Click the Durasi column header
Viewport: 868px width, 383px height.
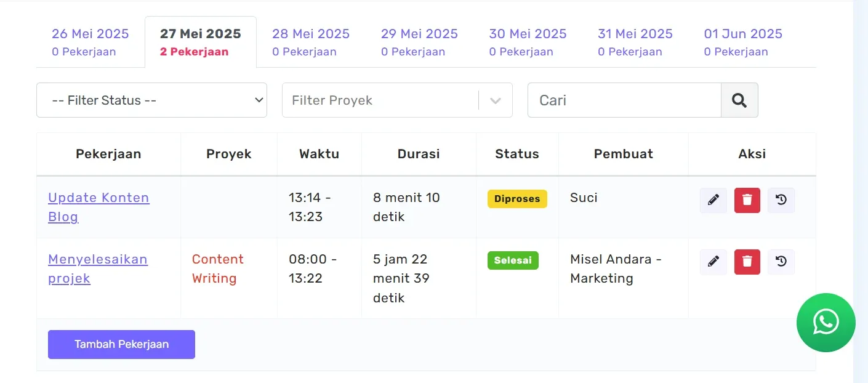[x=419, y=154]
